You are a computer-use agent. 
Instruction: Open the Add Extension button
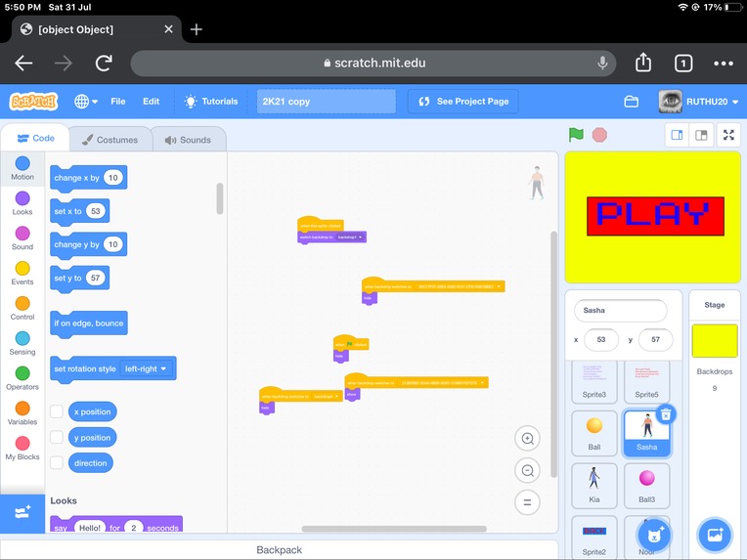coord(22,513)
